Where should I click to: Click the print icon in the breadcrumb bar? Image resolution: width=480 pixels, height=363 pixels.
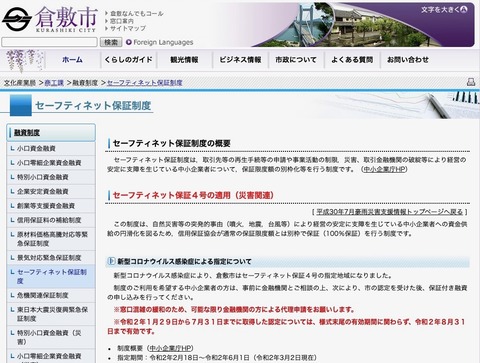click(471, 82)
